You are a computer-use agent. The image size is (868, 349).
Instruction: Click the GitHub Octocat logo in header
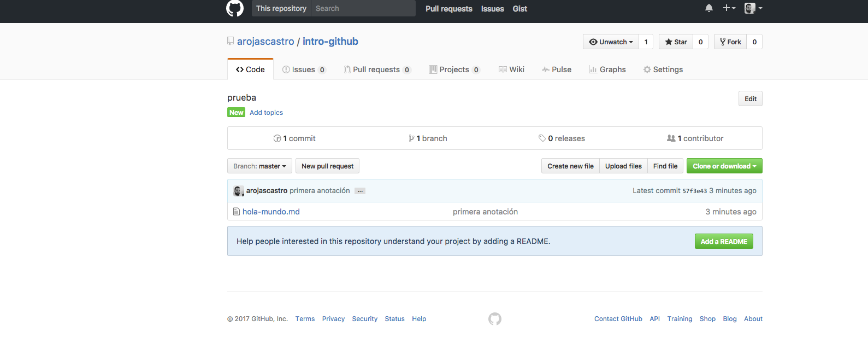click(235, 8)
